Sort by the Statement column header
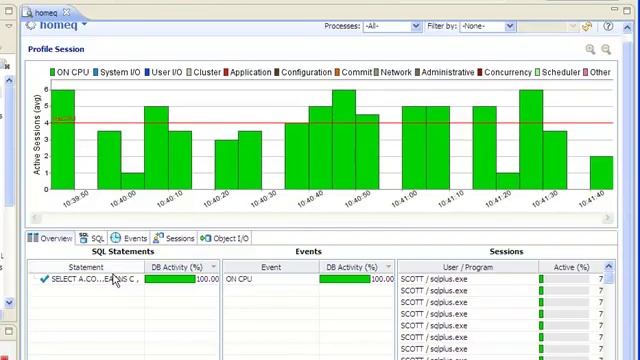The width and height of the screenshot is (640, 360). click(x=86, y=267)
